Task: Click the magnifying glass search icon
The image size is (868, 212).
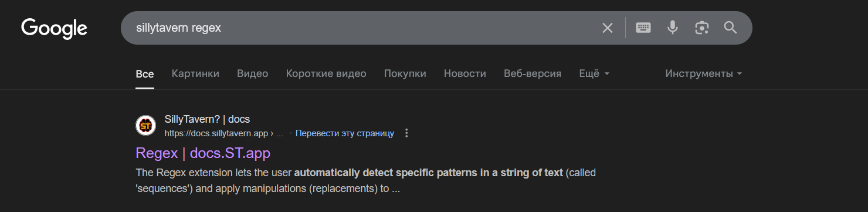Action: click(x=730, y=27)
